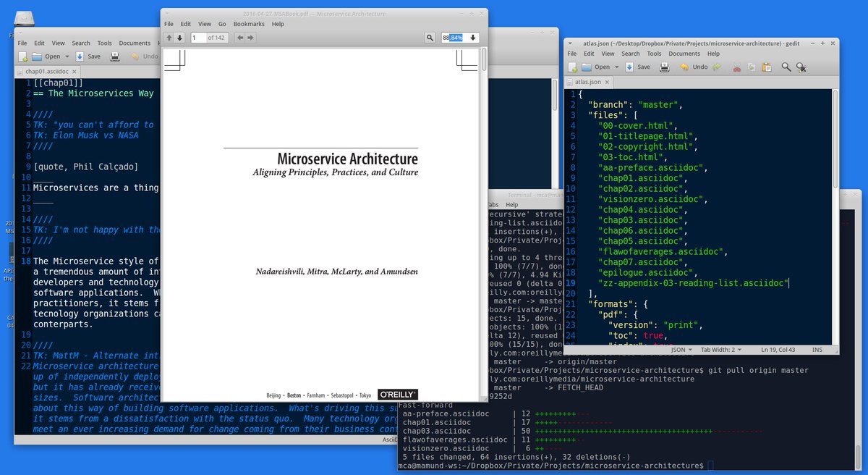
Task: Go to next page in PDF viewer
Action: [x=180, y=38]
